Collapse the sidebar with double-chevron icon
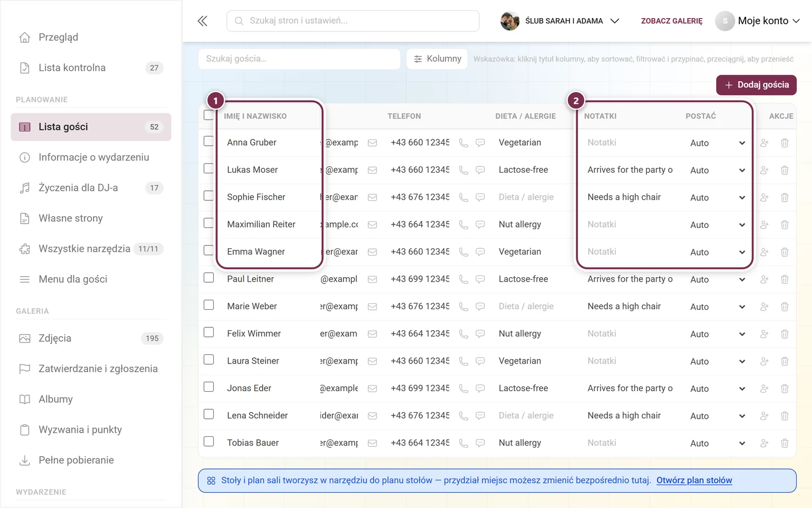 tap(202, 21)
